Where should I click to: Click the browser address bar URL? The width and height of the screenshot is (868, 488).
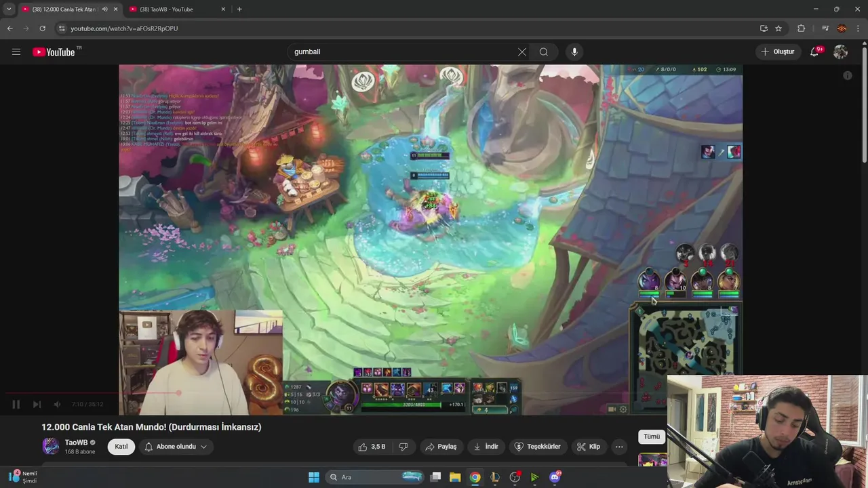[124, 28]
